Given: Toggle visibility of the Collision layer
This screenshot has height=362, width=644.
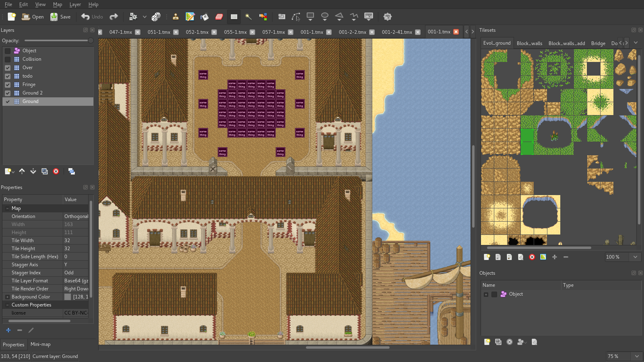Looking at the screenshot, I should tap(8, 59).
